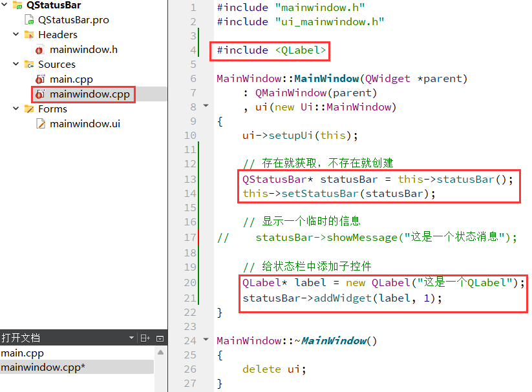532x392 pixels.
Task: Click the mainwindow.cpp source file icon
Action: click(40, 94)
